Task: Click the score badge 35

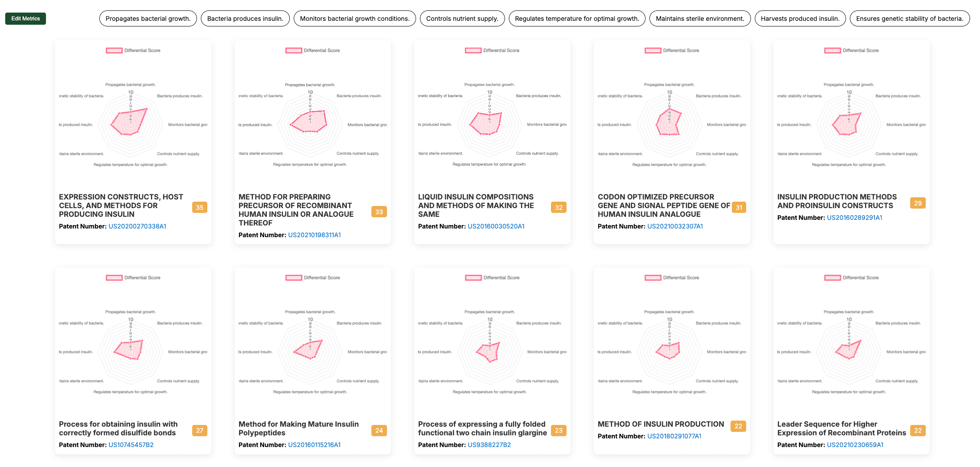Action: click(200, 207)
